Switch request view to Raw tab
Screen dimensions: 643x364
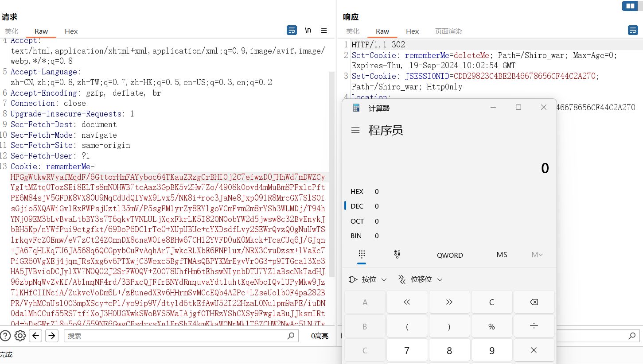(x=41, y=31)
